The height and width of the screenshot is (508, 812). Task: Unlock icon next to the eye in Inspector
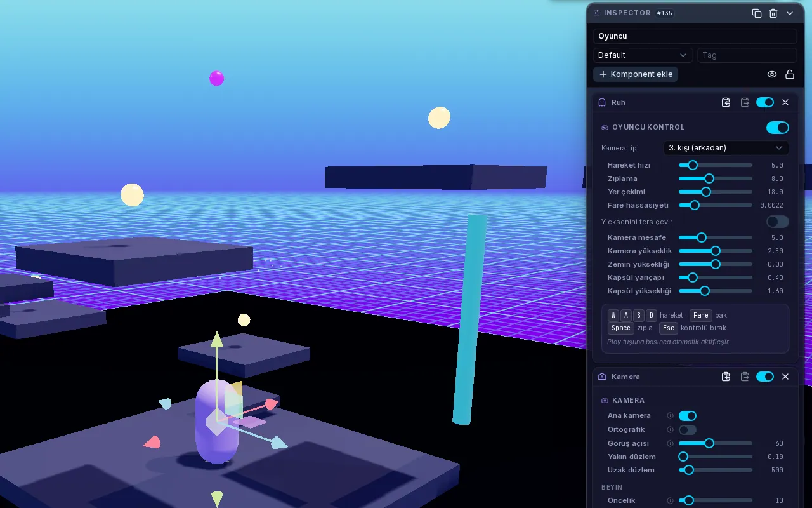(x=790, y=74)
